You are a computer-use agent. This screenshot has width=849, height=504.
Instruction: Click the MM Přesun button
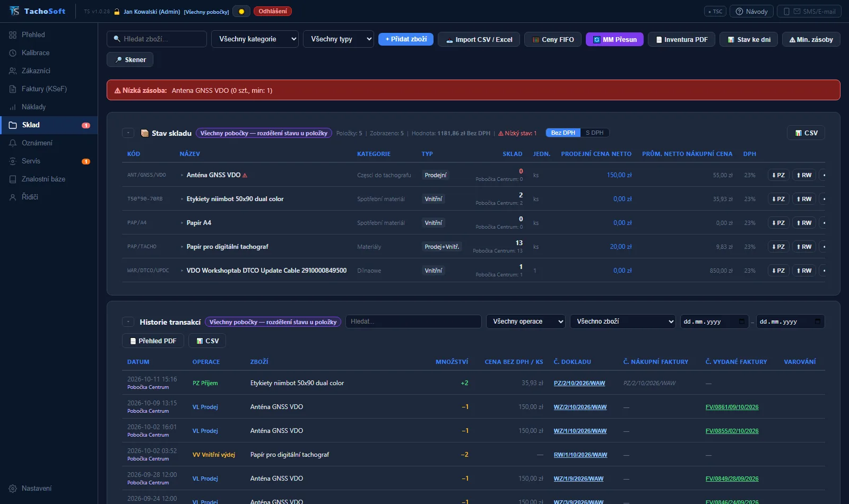614,39
